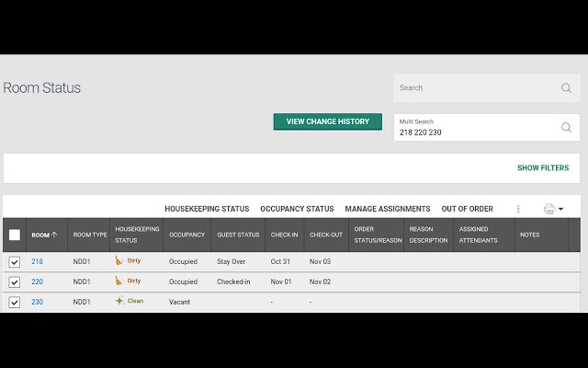
Task: Open the three-dot overflow menu above the table
Action: [518, 209]
